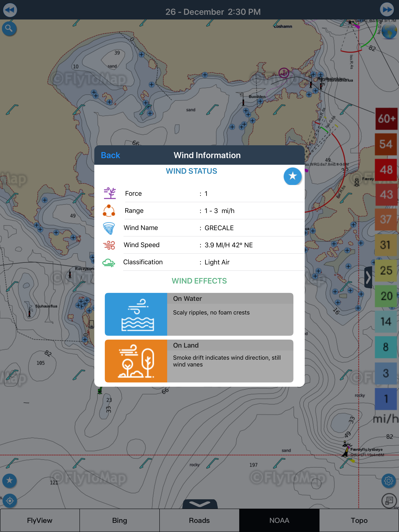Viewport: 399px width, 532px height.
Task: Select the Topo map tab
Action: (359, 520)
